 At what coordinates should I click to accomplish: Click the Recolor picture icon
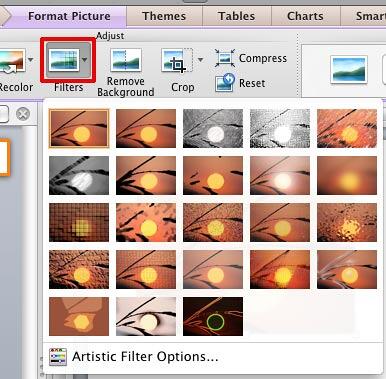click(x=12, y=61)
